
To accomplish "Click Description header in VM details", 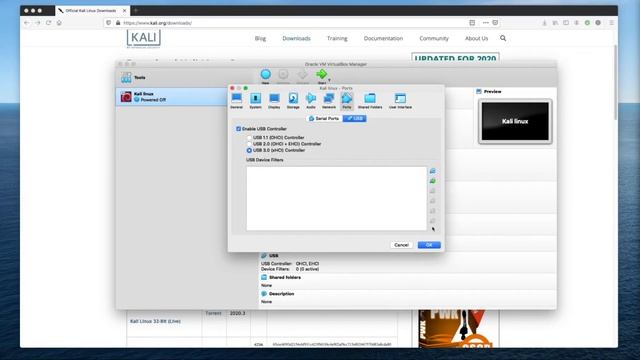I will (x=281, y=293).
